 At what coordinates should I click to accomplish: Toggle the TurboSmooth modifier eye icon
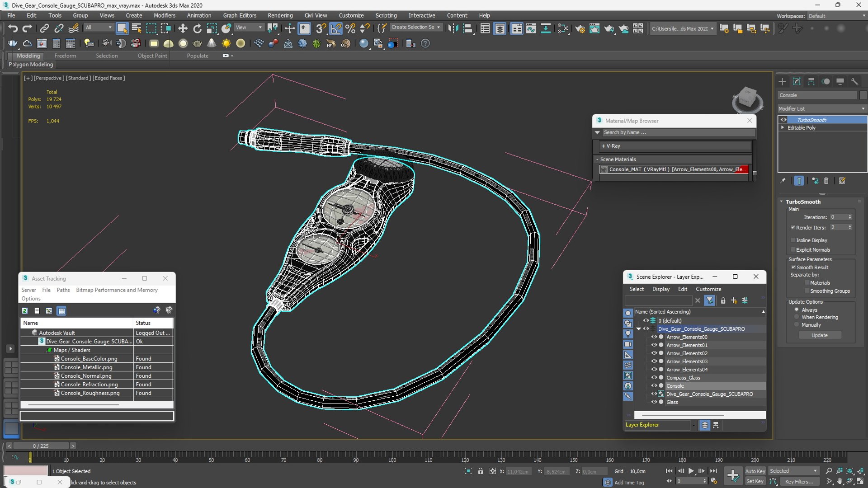783,120
